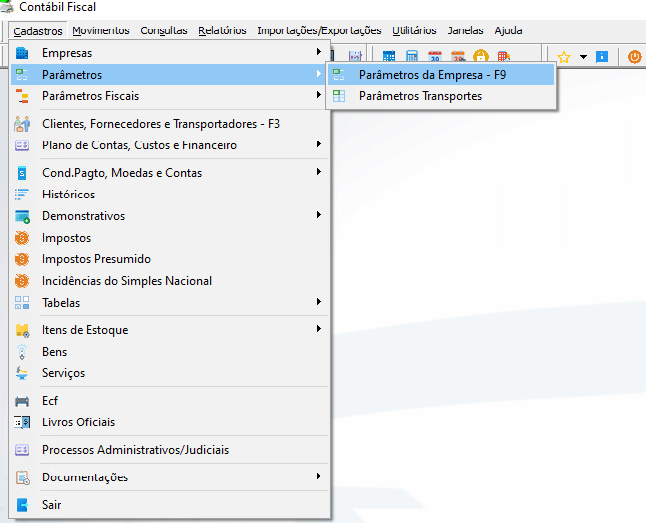Open the Utilitários menu

[414, 30]
